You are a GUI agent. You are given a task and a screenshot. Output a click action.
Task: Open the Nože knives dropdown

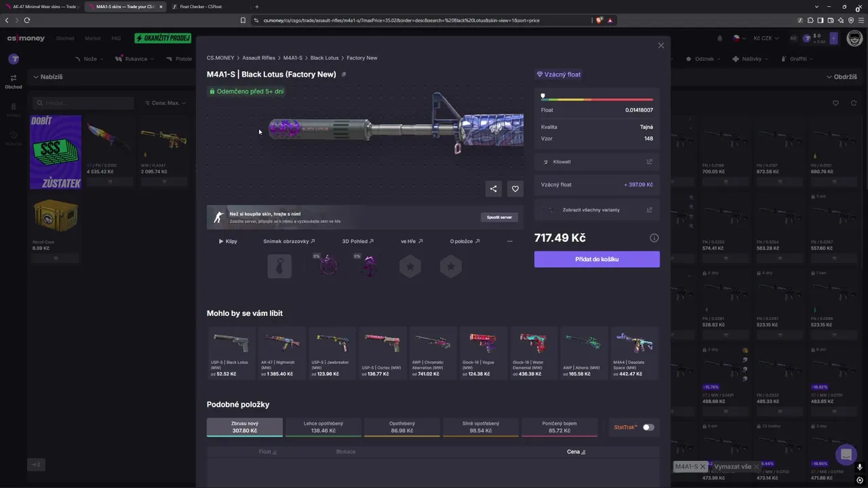pos(90,59)
